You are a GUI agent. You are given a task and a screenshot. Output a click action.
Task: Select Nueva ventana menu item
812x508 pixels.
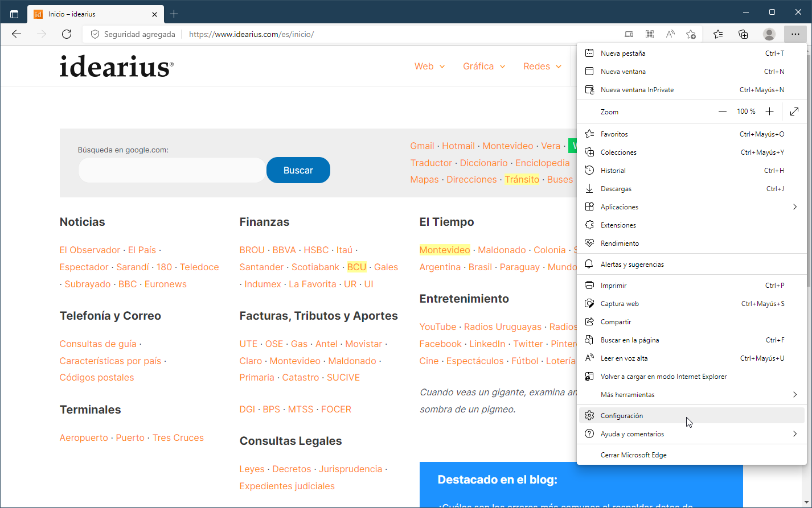coord(692,72)
